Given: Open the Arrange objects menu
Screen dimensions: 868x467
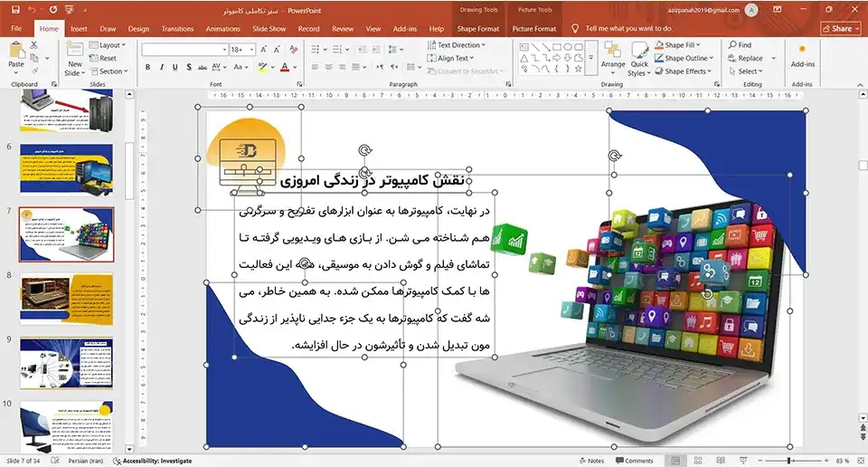Looking at the screenshot, I should 613,56.
